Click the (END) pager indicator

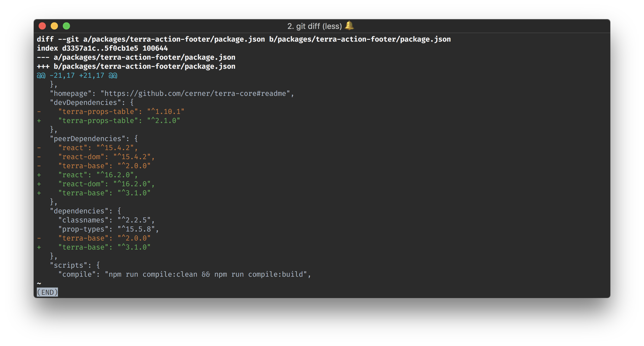point(47,292)
